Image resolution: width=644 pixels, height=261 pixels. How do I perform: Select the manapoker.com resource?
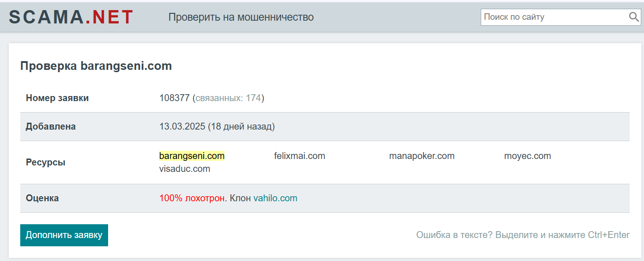pos(422,156)
